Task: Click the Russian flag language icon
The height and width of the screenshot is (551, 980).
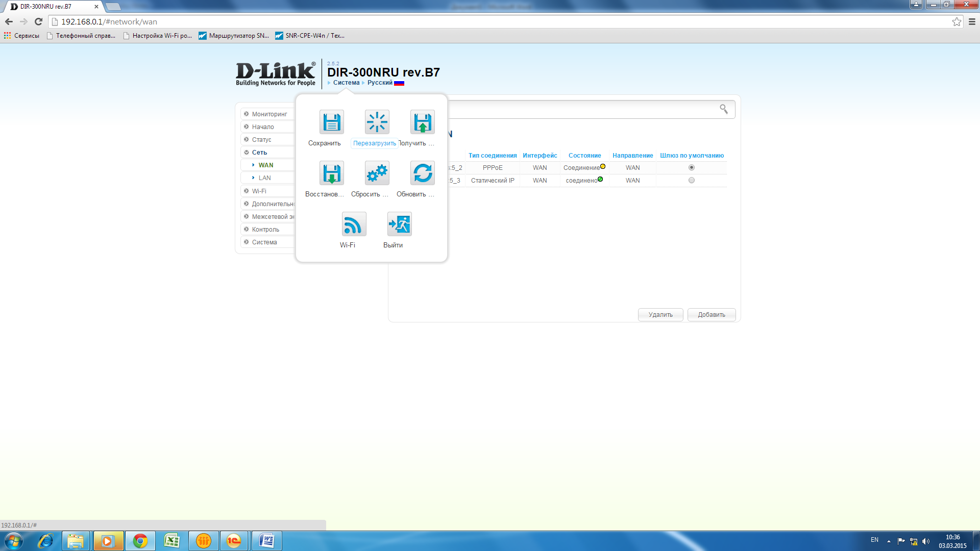Action: 399,83
